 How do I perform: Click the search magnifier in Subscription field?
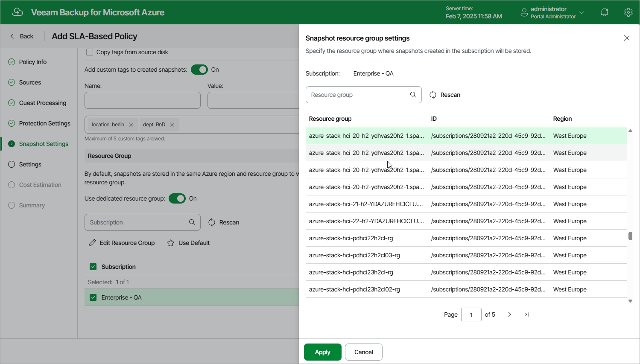191,222
